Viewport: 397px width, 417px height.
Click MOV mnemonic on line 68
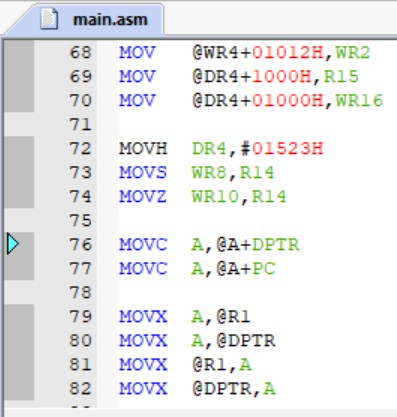pos(137,53)
